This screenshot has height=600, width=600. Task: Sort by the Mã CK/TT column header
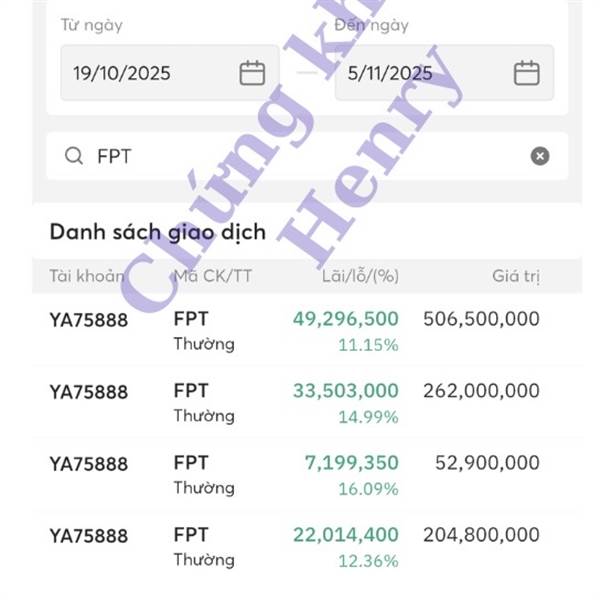tap(212, 276)
